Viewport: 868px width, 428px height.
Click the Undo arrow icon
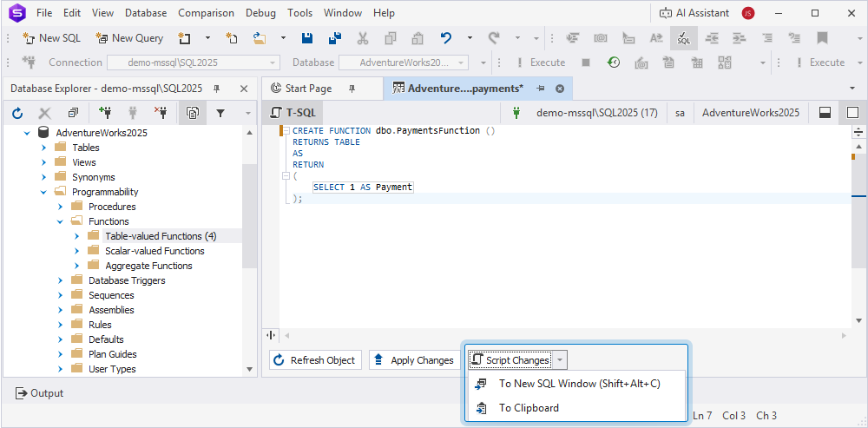[446, 38]
